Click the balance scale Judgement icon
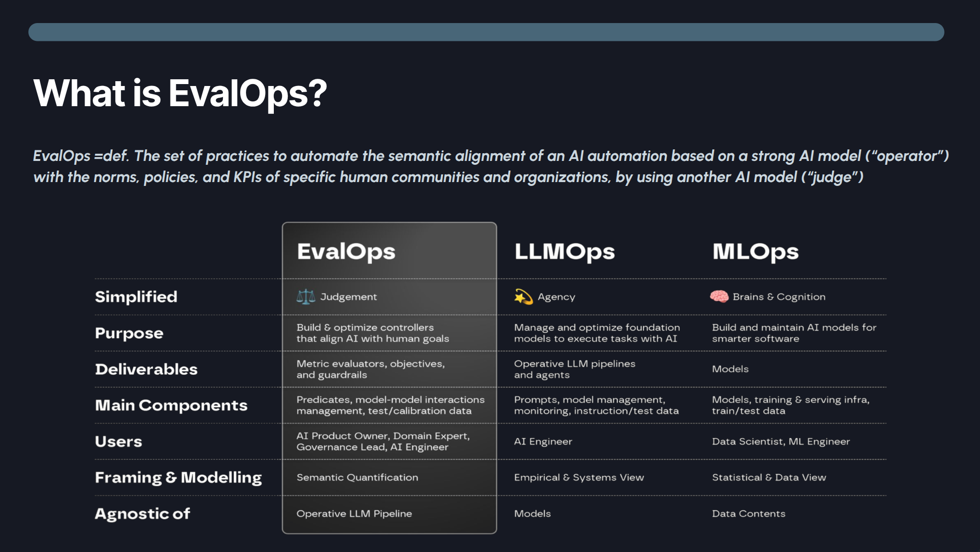 click(x=306, y=296)
